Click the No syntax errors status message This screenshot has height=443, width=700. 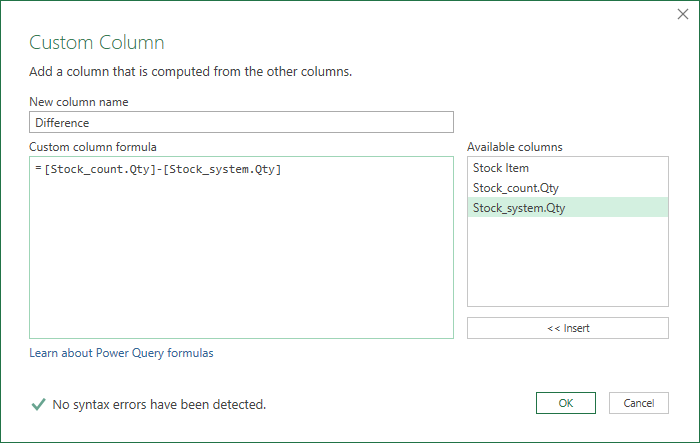coord(159,405)
